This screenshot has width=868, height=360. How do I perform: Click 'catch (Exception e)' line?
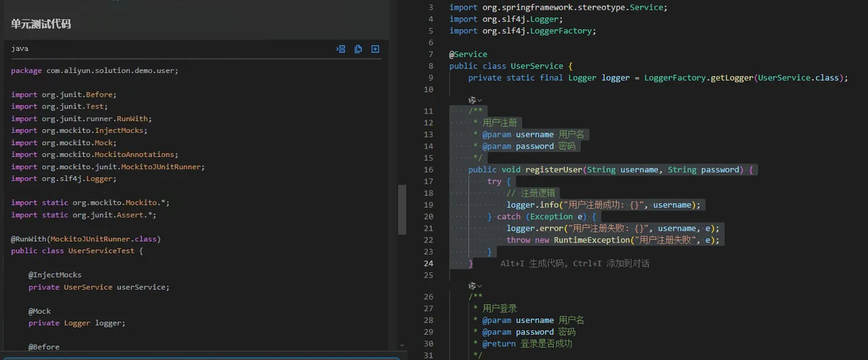tap(542, 216)
